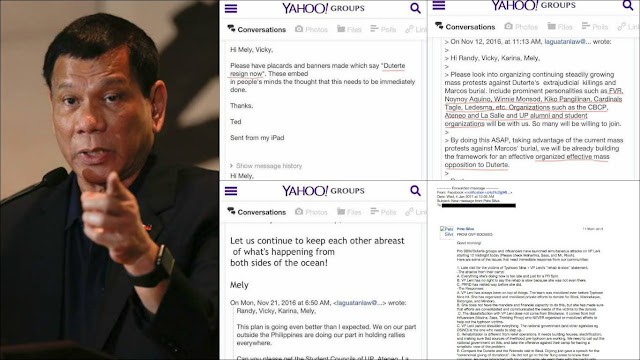
Task: Click laguatanlaw@ link in Nov 21 message
Action: click(x=359, y=303)
